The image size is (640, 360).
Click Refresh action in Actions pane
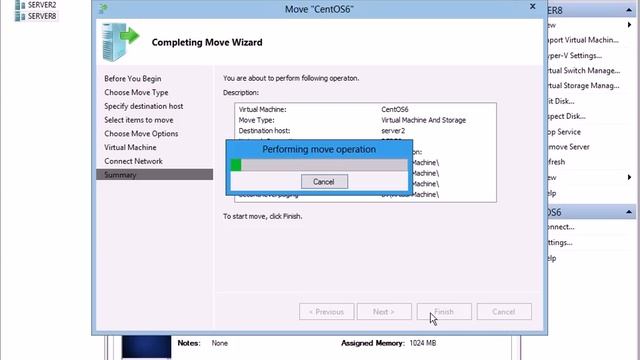coord(557,162)
